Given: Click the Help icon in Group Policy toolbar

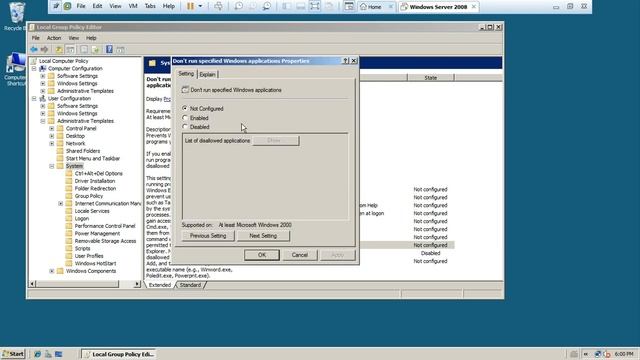Looking at the screenshot, I should (109, 49).
